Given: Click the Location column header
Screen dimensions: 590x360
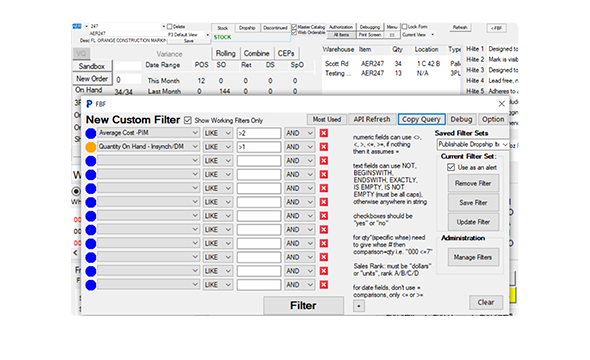Looking at the screenshot, I should point(426,49).
